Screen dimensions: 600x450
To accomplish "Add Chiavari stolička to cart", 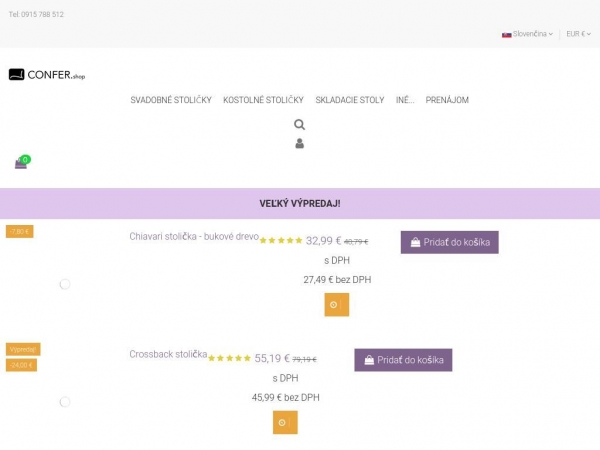I will coord(449,242).
